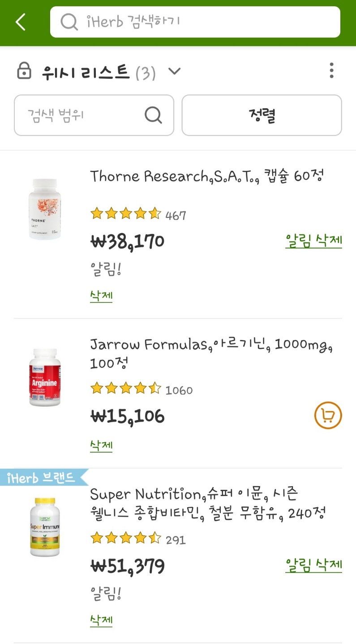Remove alert for Thorne Research S.A.T.
The width and height of the screenshot is (356, 644).
pos(313,241)
